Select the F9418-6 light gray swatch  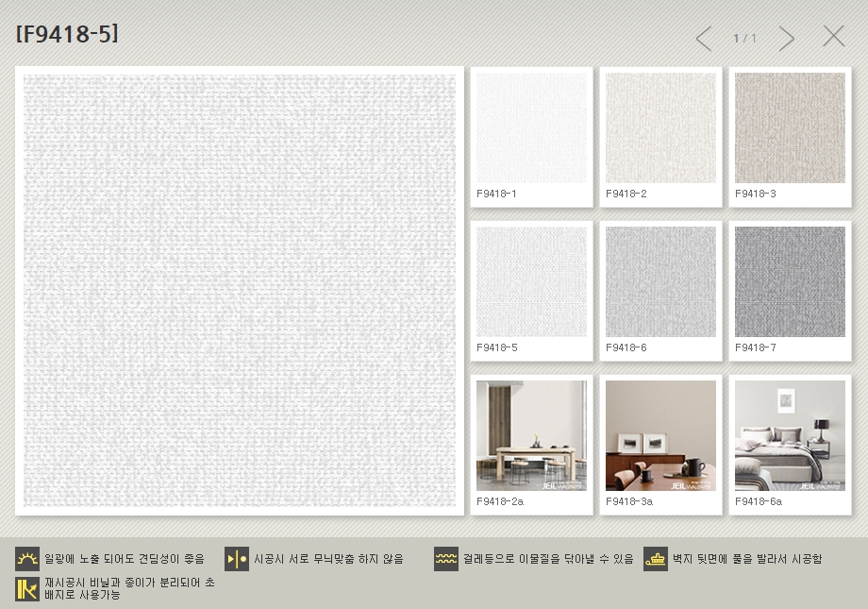pos(660,282)
